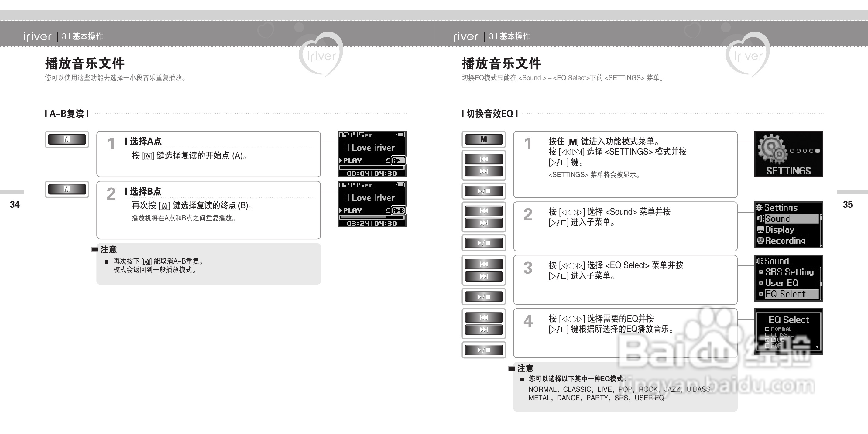868x434 pixels.
Task: Click the previous-track button beside EQ step 2
Action: (484, 211)
